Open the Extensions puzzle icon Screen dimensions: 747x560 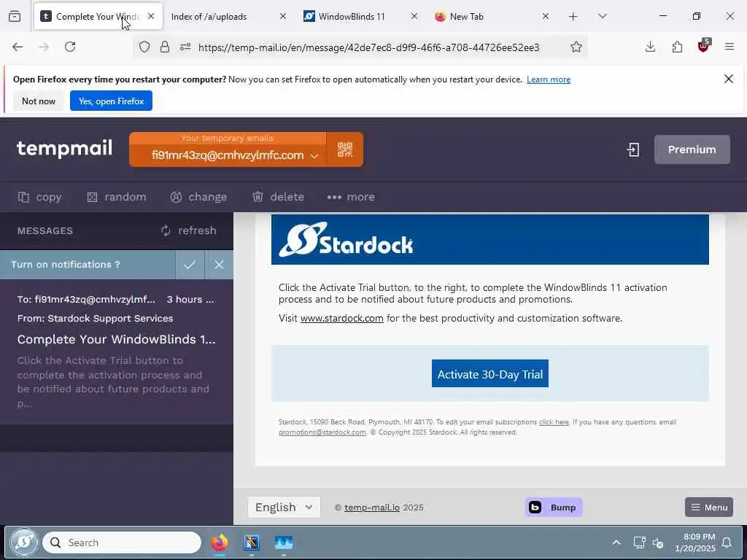point(677,47)
